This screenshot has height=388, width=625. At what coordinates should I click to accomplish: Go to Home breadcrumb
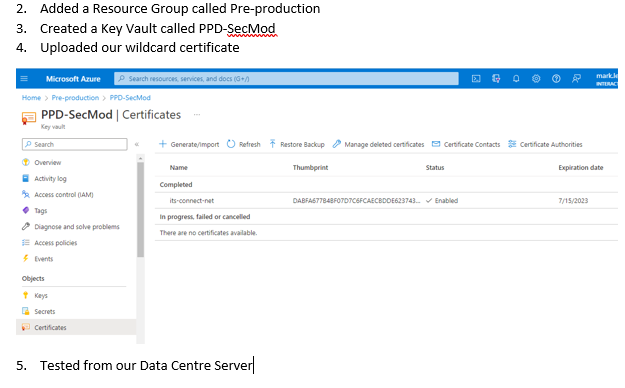tap(31, 98)
